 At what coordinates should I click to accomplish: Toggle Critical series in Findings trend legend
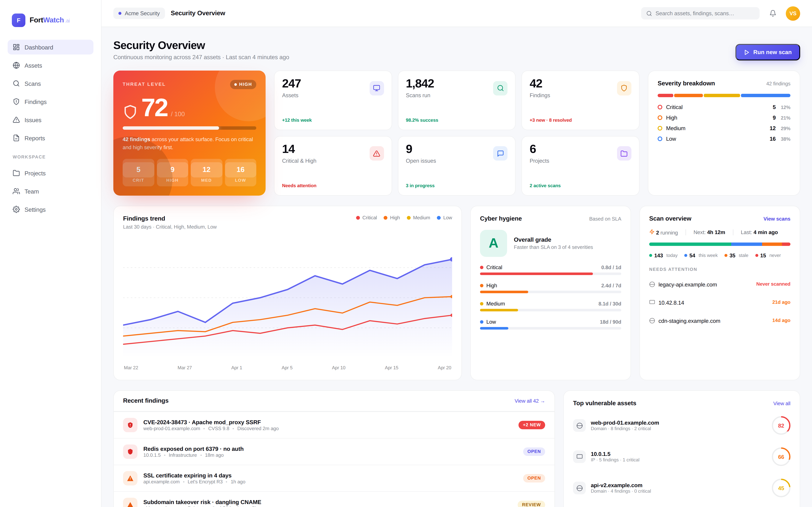pos(366,218)
